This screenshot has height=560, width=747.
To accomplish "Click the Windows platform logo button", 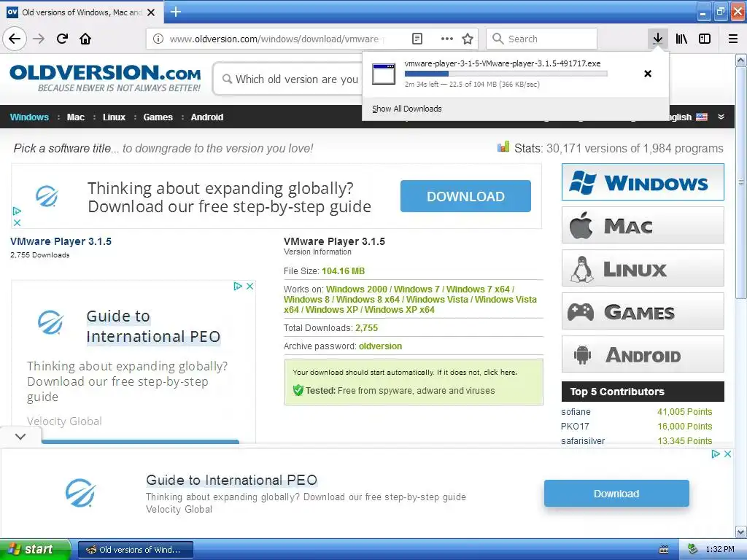I will click(x=643, y=182).
